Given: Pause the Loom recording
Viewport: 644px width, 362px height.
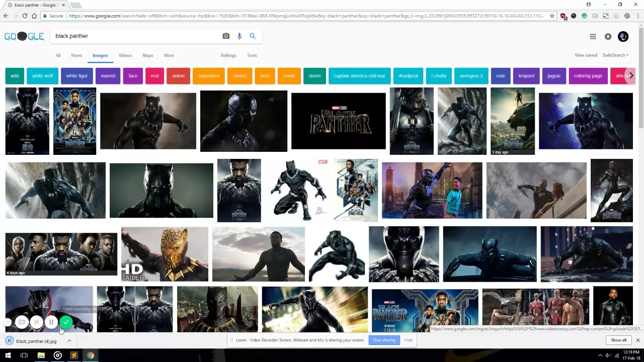Looking at the screenshot, I should point(51,322).
